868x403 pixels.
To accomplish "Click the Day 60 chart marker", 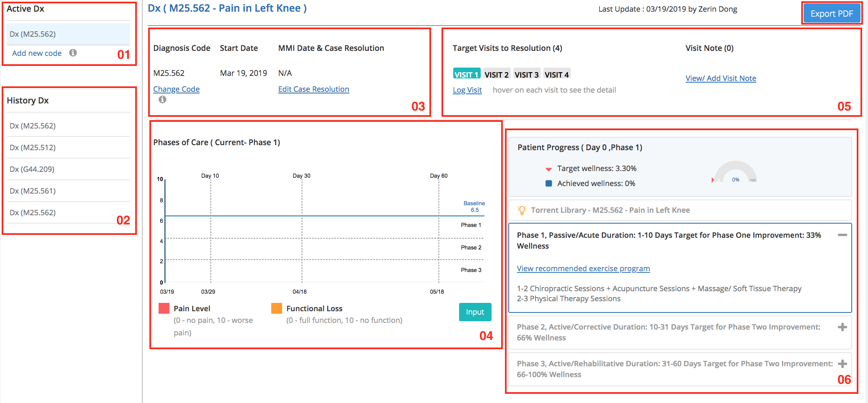I will click(439, 176).
